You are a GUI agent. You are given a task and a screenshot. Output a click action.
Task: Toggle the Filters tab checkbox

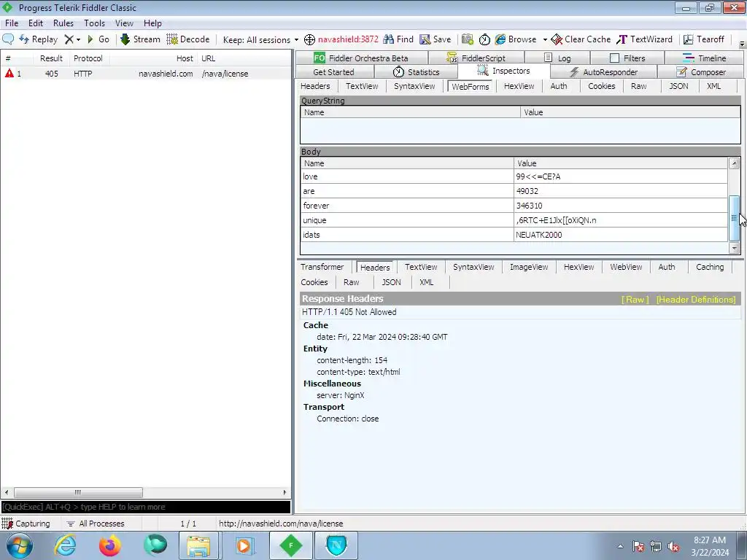click(x=614, y=58)
